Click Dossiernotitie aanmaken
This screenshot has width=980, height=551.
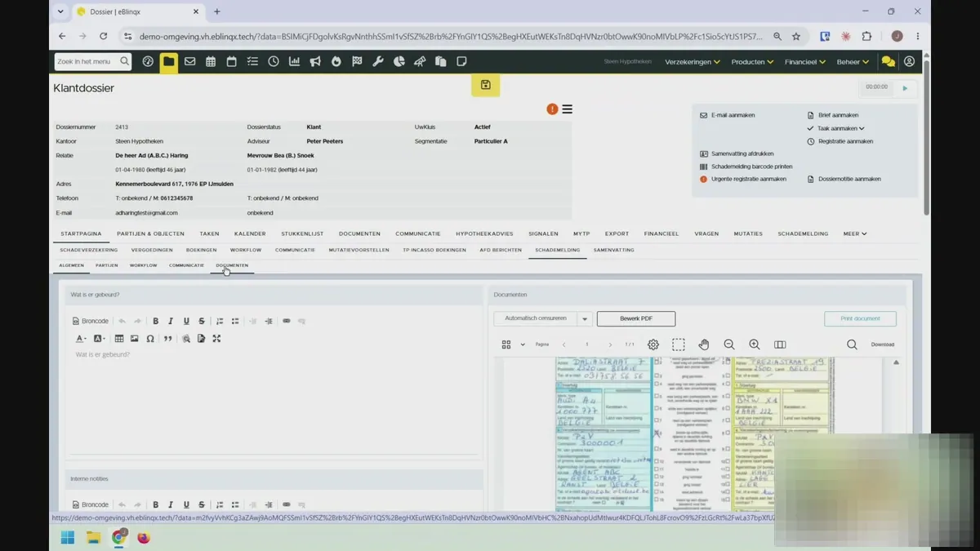point(844,179)
